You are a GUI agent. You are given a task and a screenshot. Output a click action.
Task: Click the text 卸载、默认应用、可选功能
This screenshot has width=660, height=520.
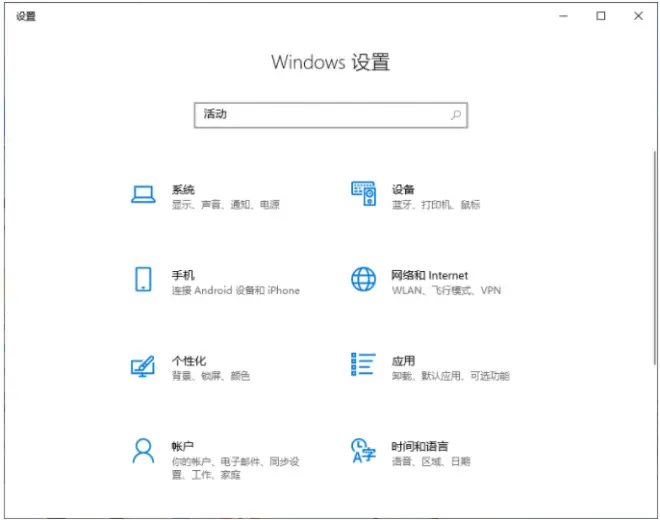pos(450,376)
